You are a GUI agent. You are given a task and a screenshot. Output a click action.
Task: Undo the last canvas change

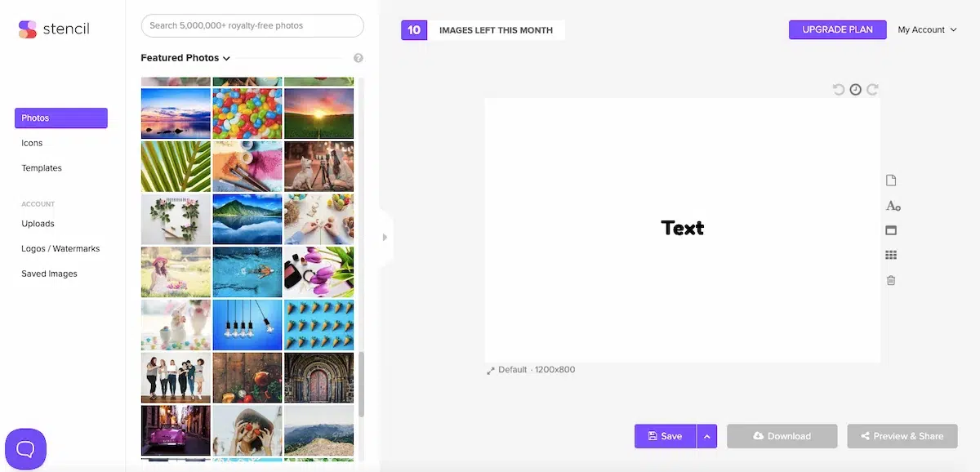coord(839,89)
